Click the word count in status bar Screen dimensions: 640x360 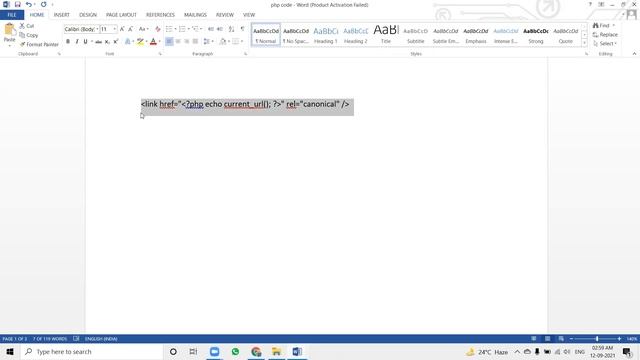coord(50,339)
